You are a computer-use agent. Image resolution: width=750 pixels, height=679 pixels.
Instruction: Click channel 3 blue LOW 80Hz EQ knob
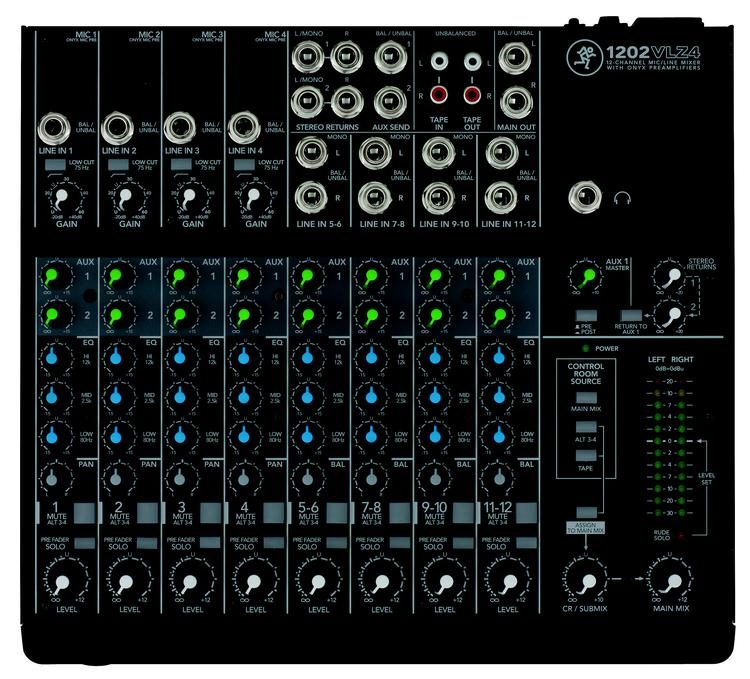coord(179,435)
